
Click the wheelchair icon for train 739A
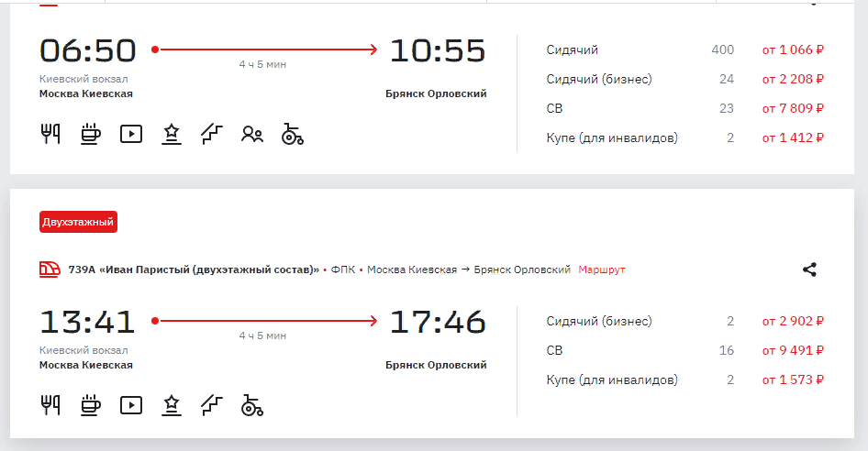coord(252,404)
